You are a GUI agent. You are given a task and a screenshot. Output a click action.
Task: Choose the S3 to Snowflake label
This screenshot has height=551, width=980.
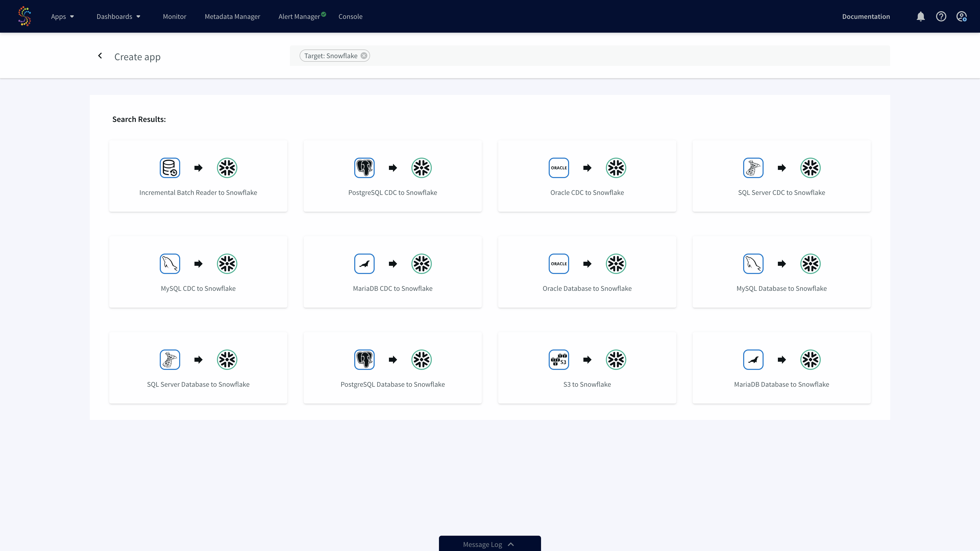tap(587, 384)
